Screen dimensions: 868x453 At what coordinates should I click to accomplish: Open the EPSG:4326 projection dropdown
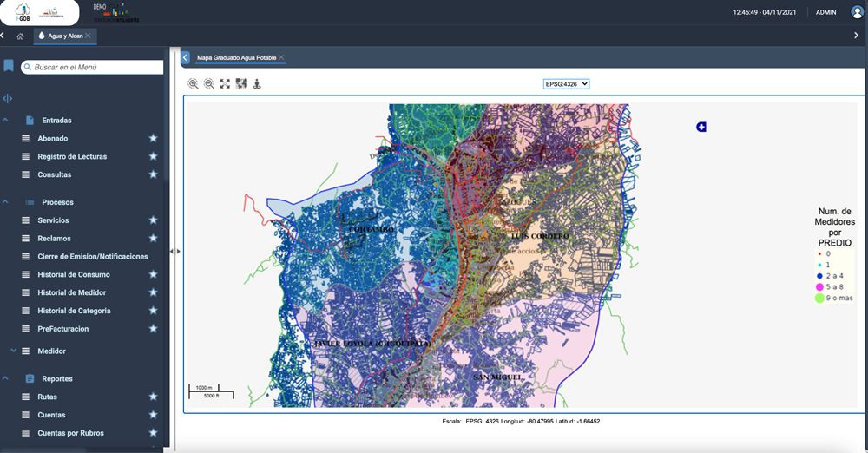[x=566, y=83]
